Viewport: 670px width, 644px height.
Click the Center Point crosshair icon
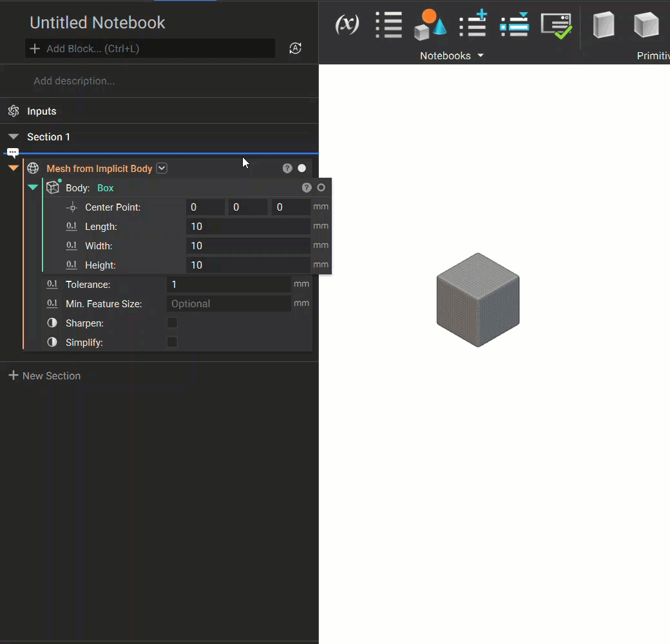coord(72,207)
